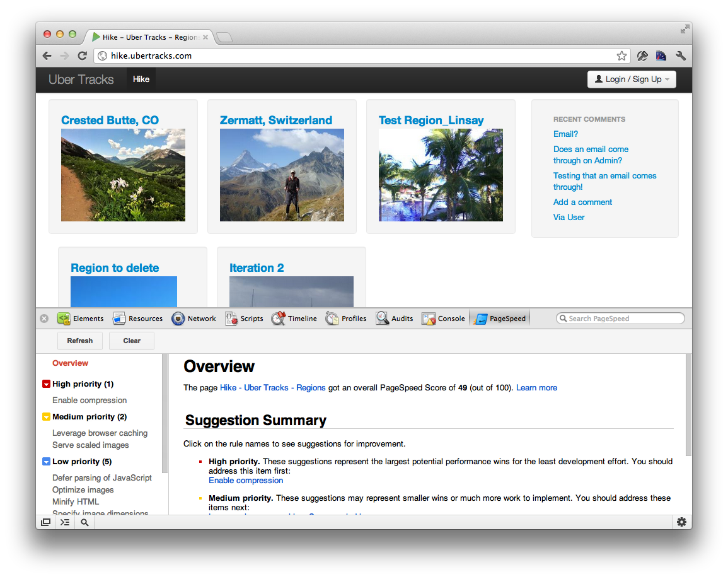Toggle the console drawer icon
This screenshot has width=728, height=579.
tap(65, 522)
